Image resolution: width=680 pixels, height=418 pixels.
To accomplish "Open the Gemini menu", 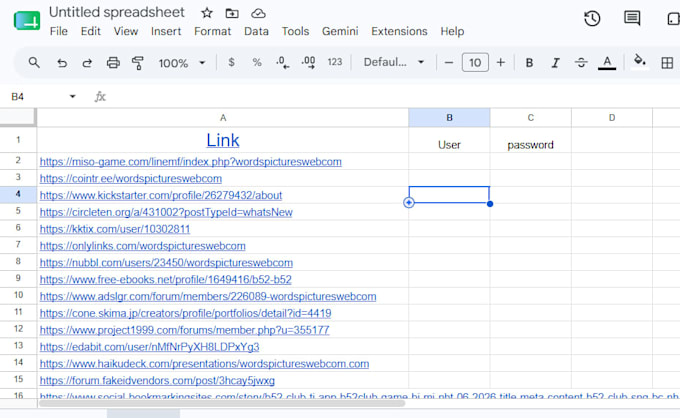I will (x=340, y=31).
